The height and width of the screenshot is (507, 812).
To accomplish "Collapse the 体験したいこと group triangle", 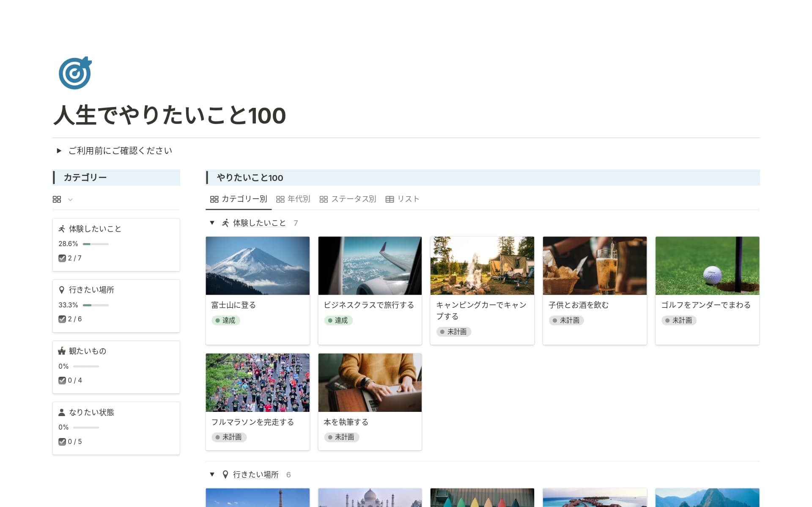I will coord(212,222).
